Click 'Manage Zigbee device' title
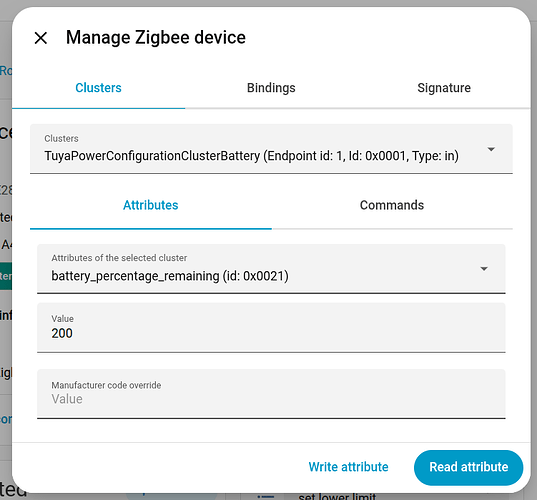Screen dimensions: 537x500 [x=156, y=37]
